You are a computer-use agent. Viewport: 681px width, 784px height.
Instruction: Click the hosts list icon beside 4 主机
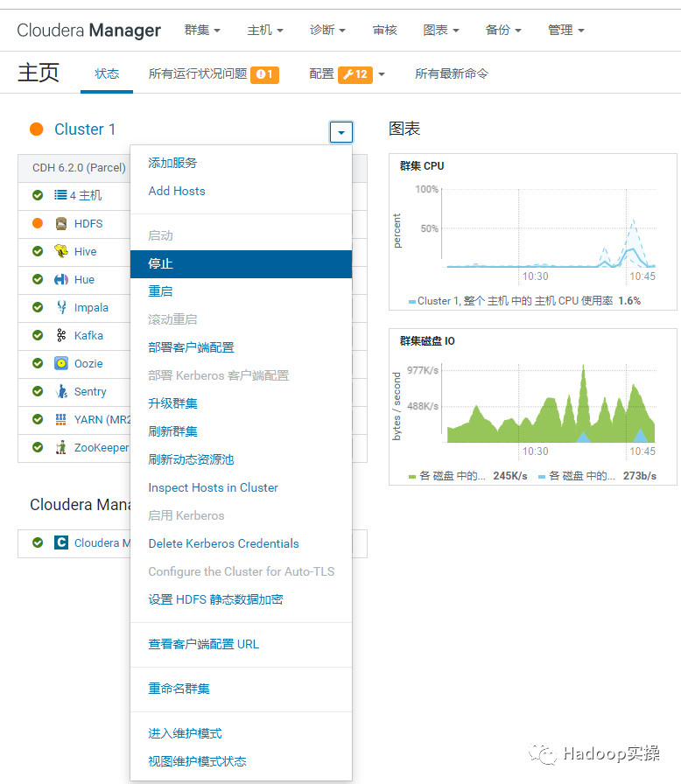(x=60, y=195)
